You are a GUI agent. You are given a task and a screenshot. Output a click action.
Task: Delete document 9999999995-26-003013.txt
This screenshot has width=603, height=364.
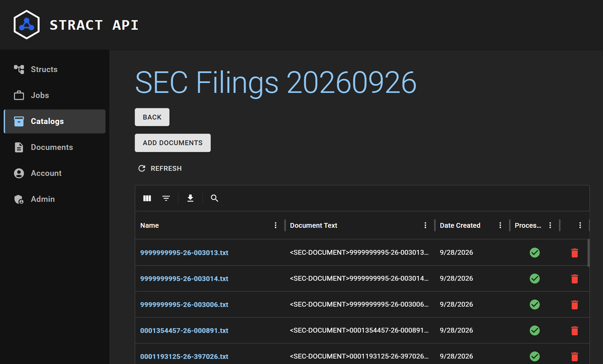click(x=575, y=253)
